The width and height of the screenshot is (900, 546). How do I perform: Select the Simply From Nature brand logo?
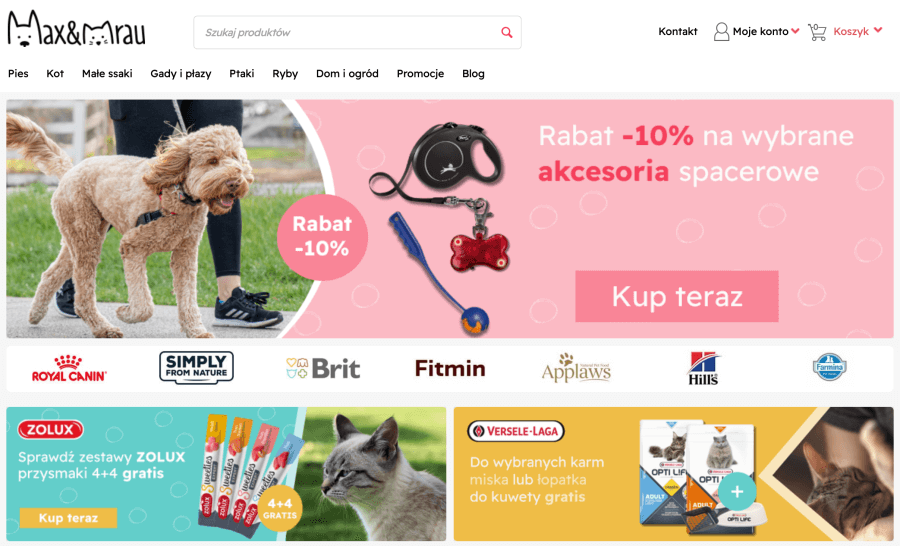pos(196,367)
